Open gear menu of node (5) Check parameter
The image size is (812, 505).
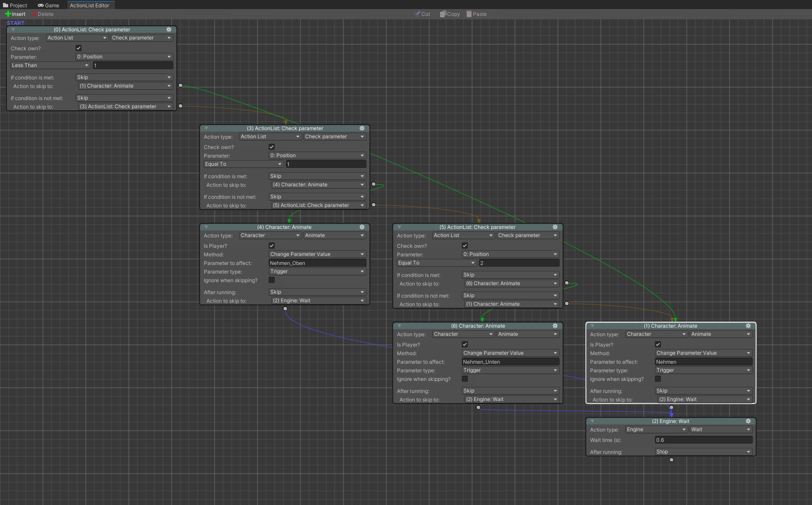click(x=555, y=227)
